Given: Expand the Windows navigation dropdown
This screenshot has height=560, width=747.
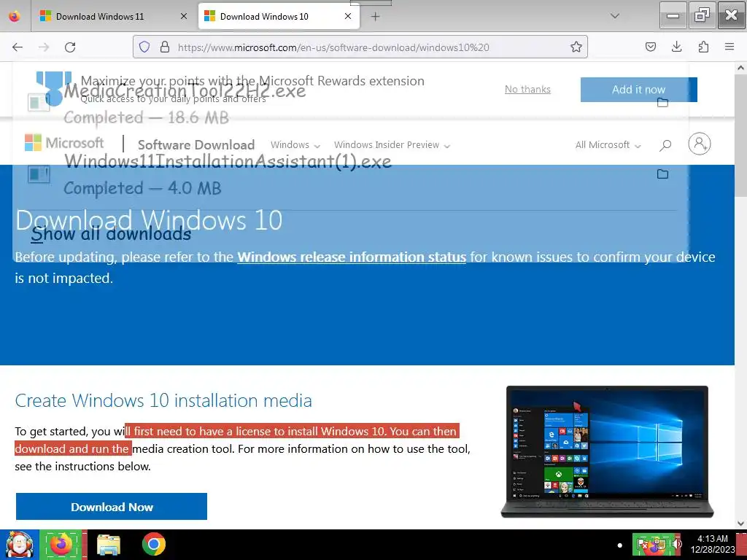Looking at the screenshot, I should pos(295,145).
